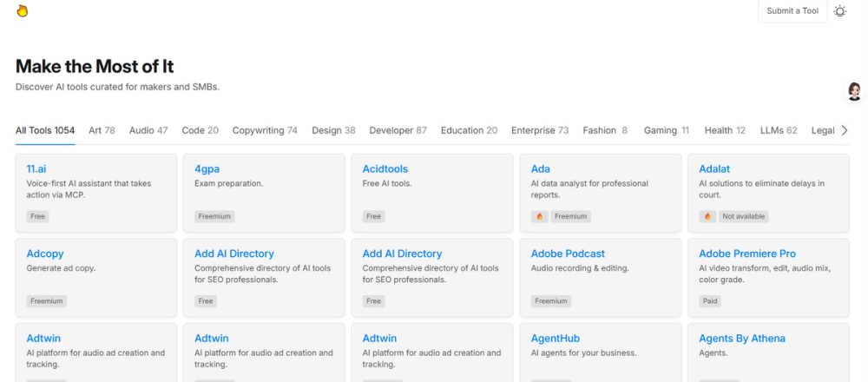This screenshot has width=868, height=382.
Task: Switch to the Health tab
Action: coord(725,130)
